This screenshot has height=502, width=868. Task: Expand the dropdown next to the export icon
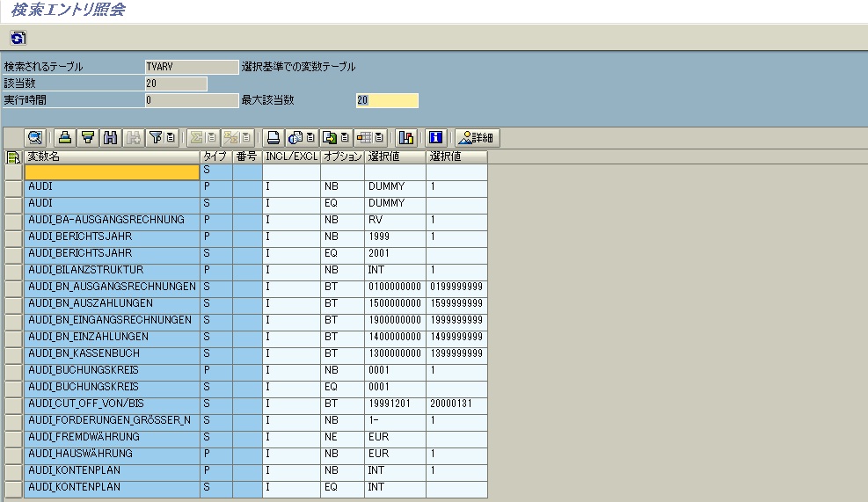click(346, 137)
